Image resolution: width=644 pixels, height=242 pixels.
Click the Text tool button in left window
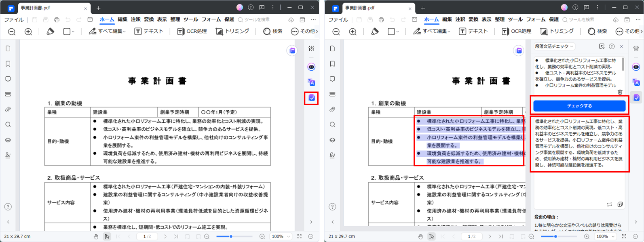149,32
